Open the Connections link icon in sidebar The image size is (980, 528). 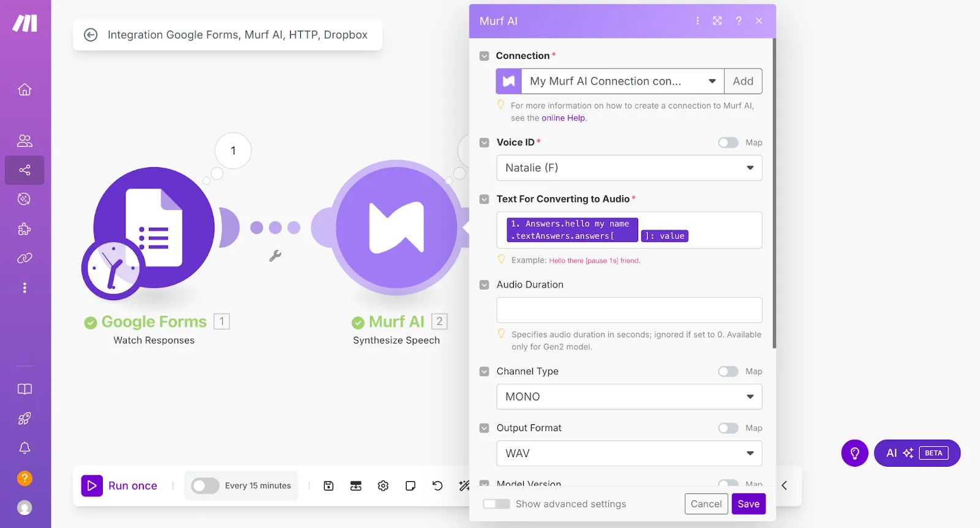(24, 258)
